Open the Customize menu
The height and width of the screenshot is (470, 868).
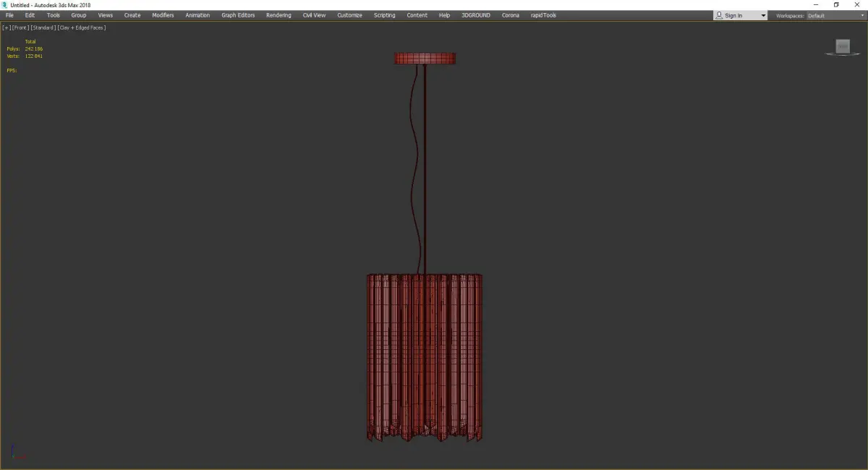tap(349, 15)
